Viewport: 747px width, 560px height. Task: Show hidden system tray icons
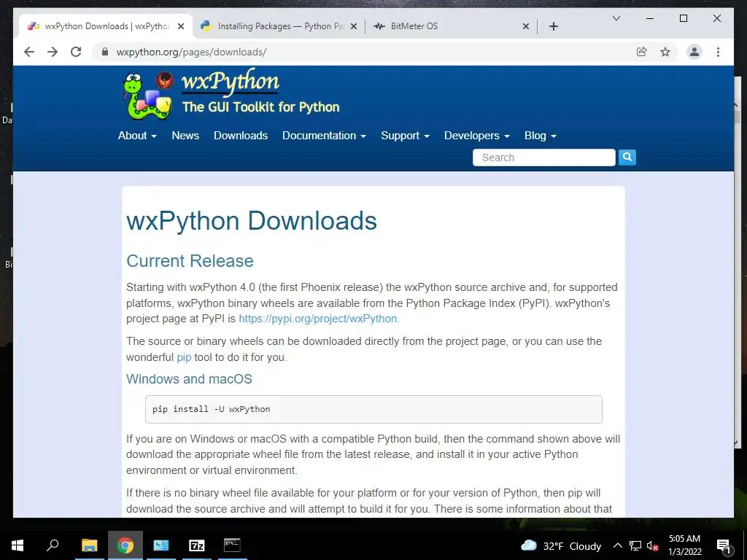click(x=617, y=545)
